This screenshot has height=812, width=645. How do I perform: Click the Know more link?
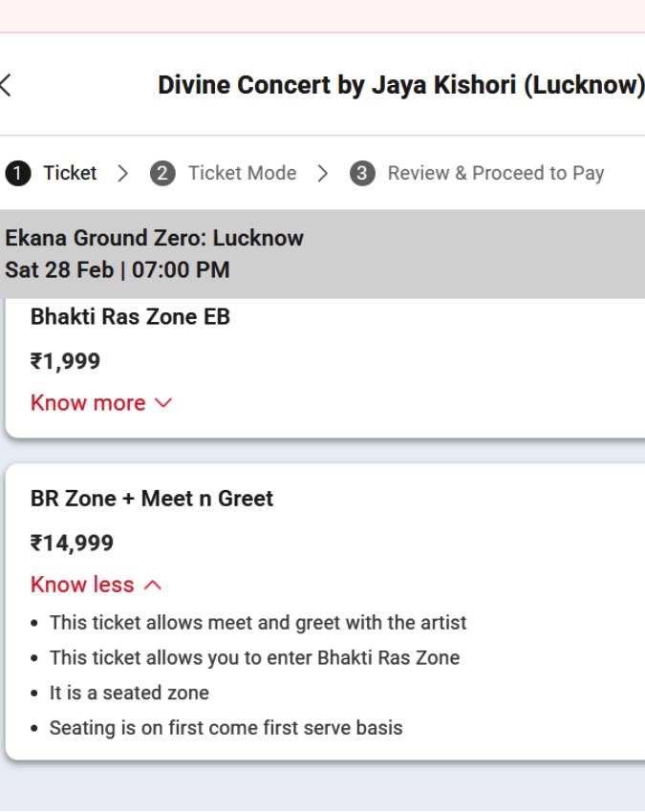click(88, 403)
